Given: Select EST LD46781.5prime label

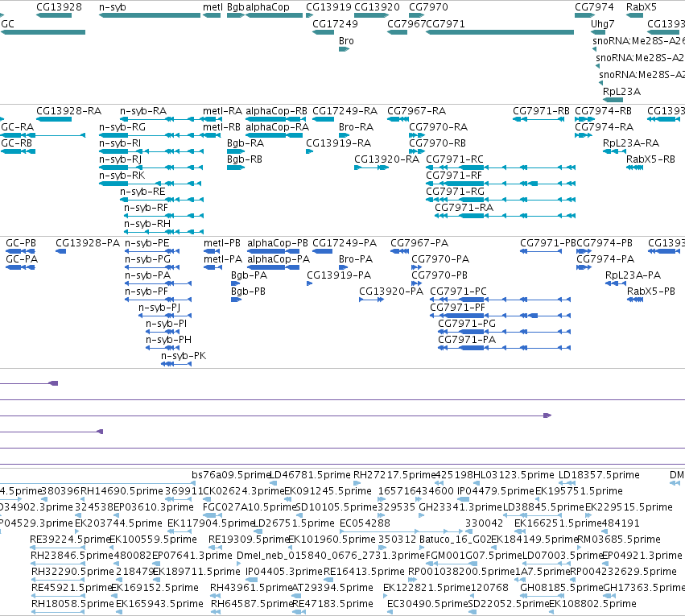Looking at the screenshot, I should [311, 475].
